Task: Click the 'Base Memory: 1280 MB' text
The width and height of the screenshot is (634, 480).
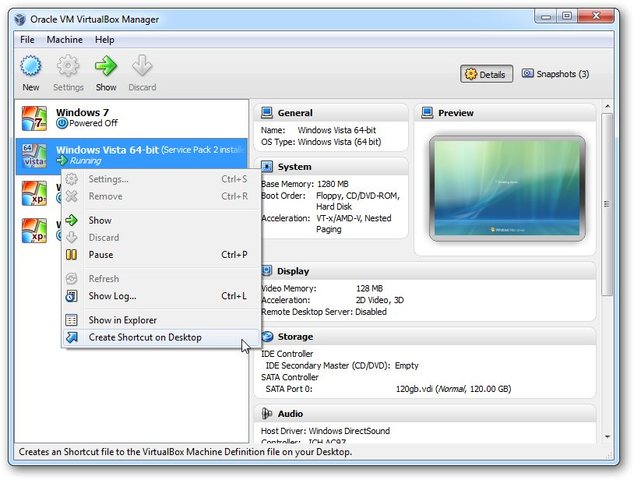Action: coord(304,184)
